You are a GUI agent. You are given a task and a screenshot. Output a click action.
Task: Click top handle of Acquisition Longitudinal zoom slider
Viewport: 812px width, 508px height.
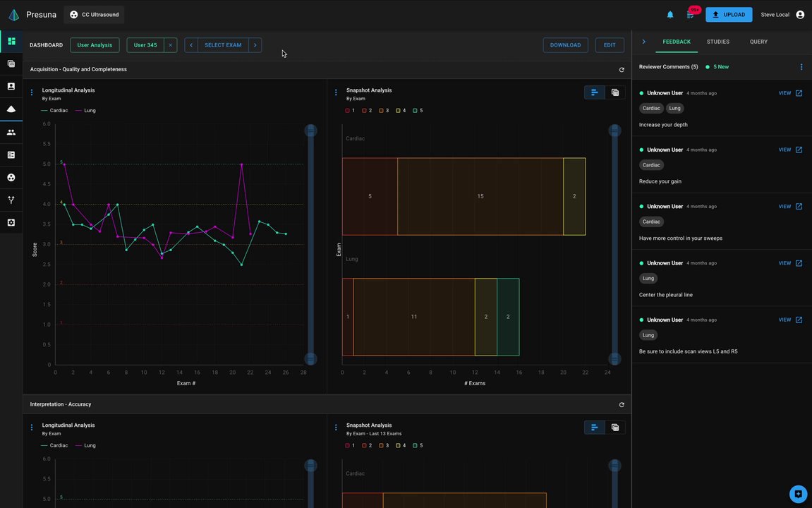(310, 131)
